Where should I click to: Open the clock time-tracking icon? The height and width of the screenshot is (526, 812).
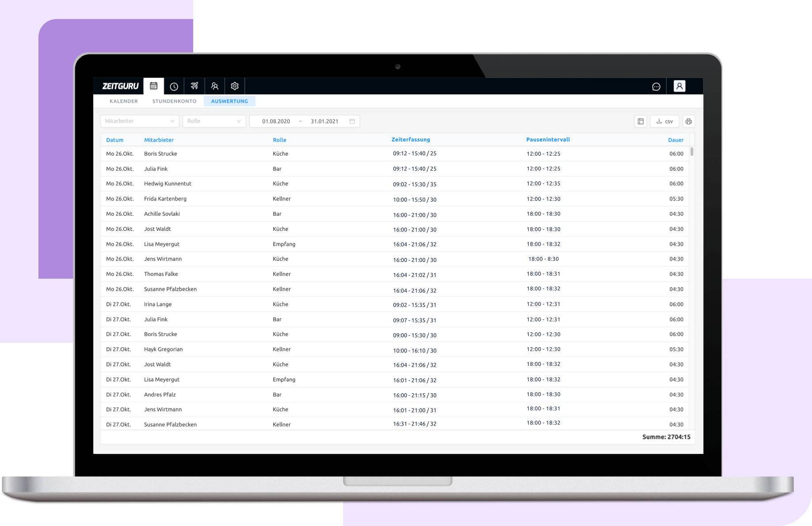[x=174, y=86]
